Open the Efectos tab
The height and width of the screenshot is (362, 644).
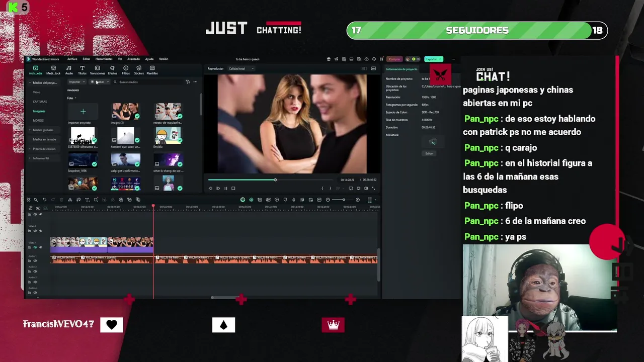point(112,70)
